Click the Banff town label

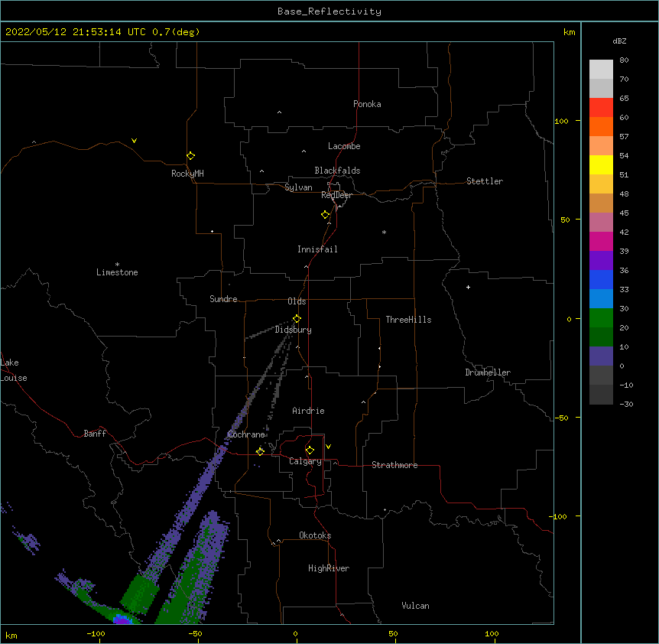click(x=95, y=434)
